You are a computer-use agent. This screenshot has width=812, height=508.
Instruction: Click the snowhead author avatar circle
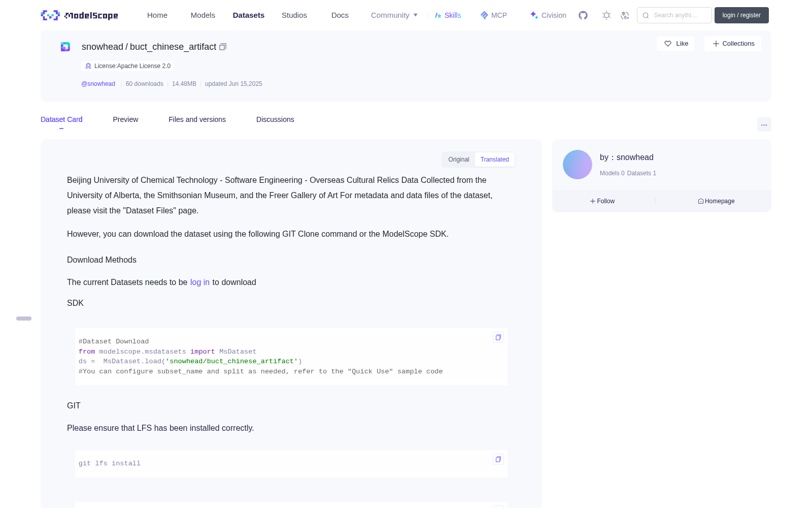578,165
